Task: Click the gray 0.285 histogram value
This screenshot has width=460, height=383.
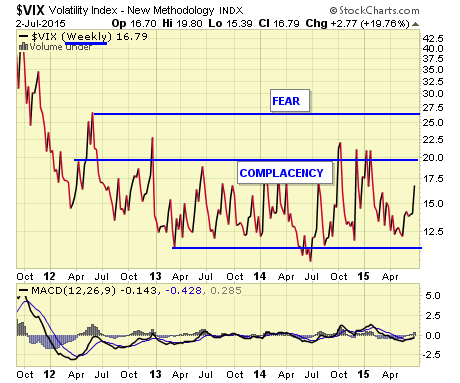Action: [x=226, y=291]
